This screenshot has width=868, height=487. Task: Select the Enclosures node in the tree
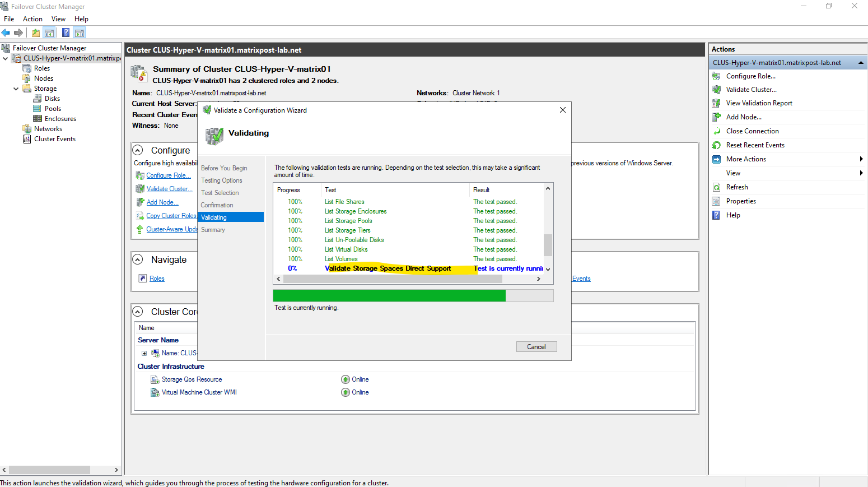click(x=60, y=119)
